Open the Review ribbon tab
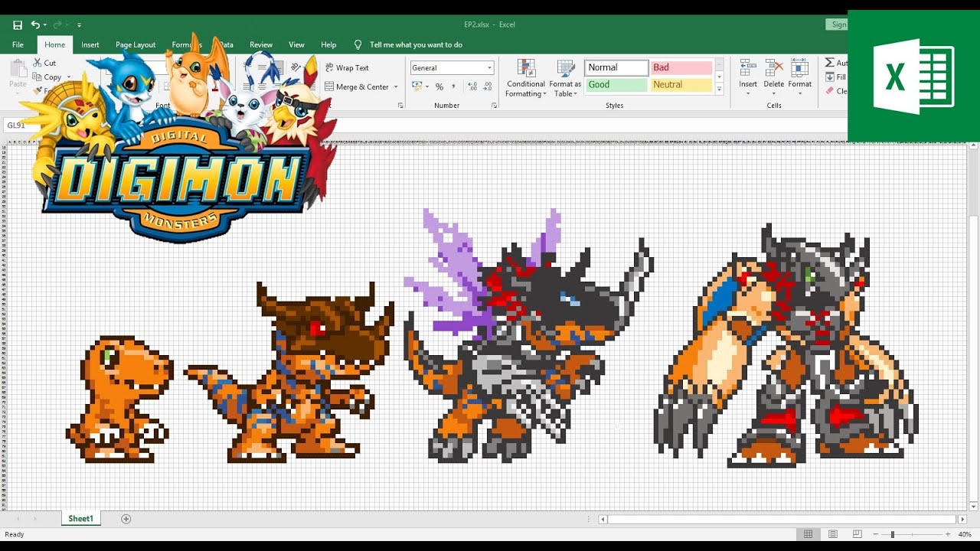Screen dimensions: 980x551 [x=261, y=45]
